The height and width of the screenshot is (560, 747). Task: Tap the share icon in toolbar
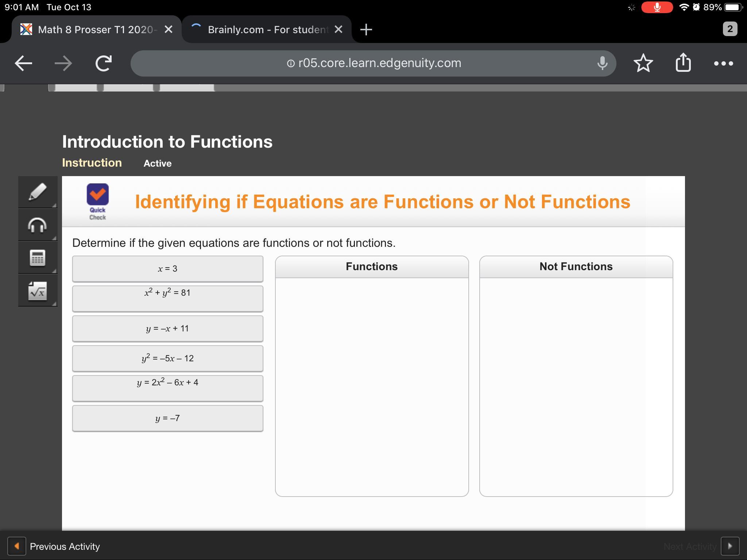pyautogui.click(x=683, y=63)
